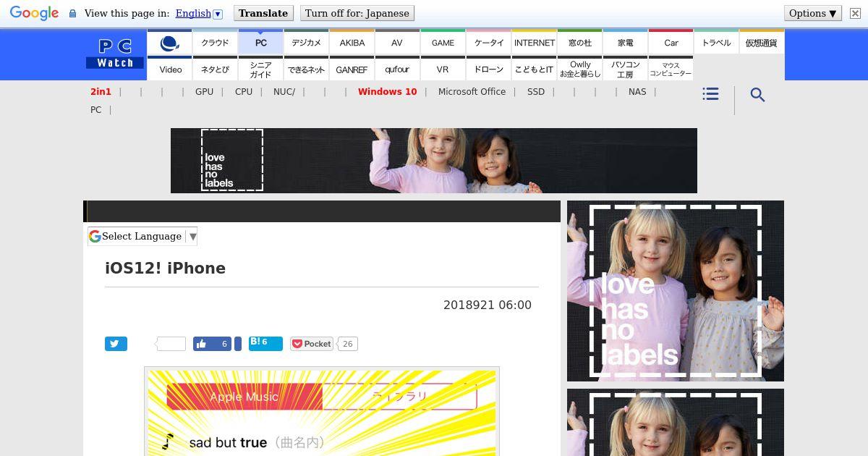Click the GPU topic link
This screenshot has width=868, height=456.
(204, 92)
